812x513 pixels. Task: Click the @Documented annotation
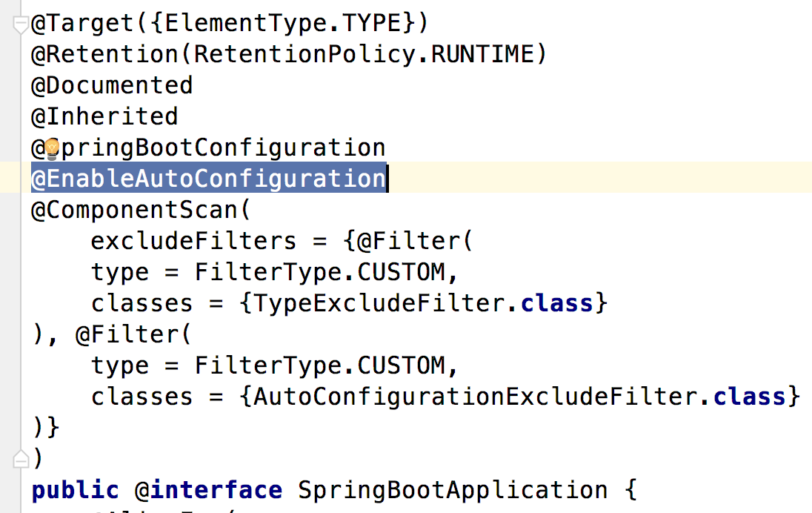click(x=112, y=85)
